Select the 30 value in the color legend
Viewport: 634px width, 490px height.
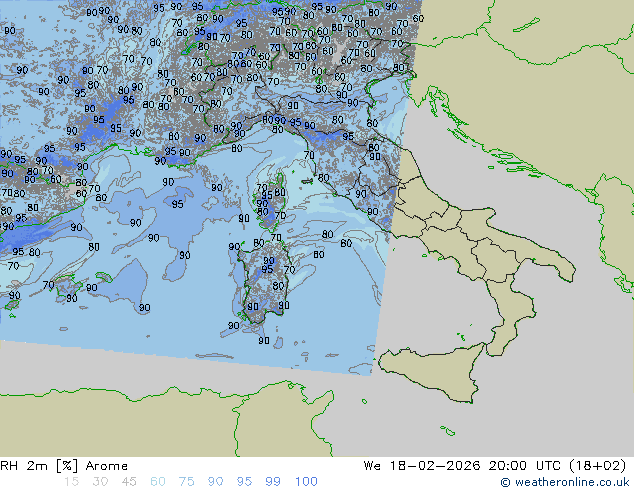[100, 482]
